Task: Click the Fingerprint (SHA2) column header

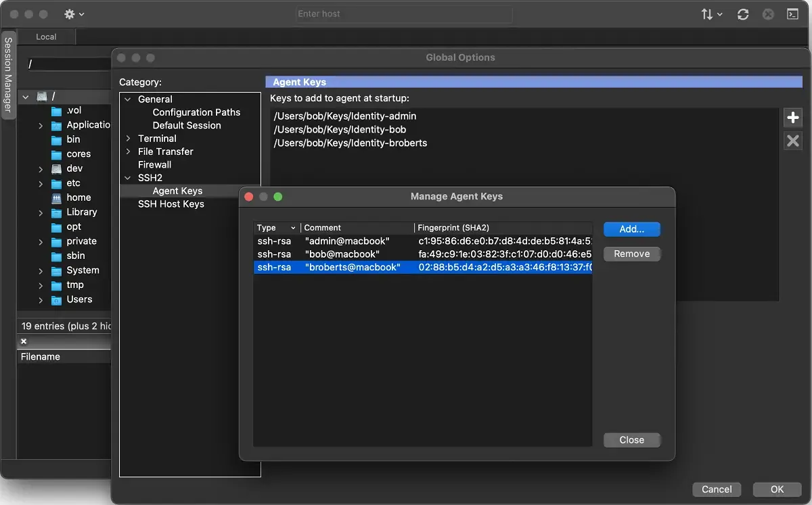Action: [x=503, y=228]
